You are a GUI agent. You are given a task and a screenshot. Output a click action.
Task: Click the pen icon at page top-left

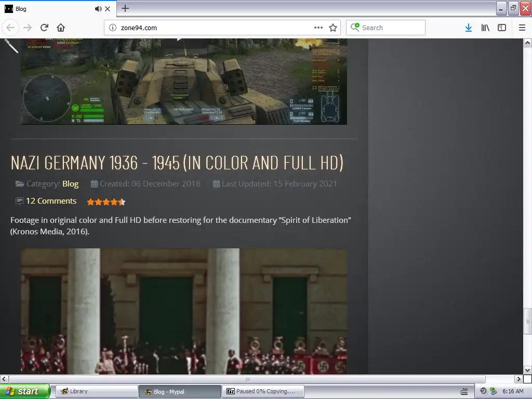coord(11,46)
